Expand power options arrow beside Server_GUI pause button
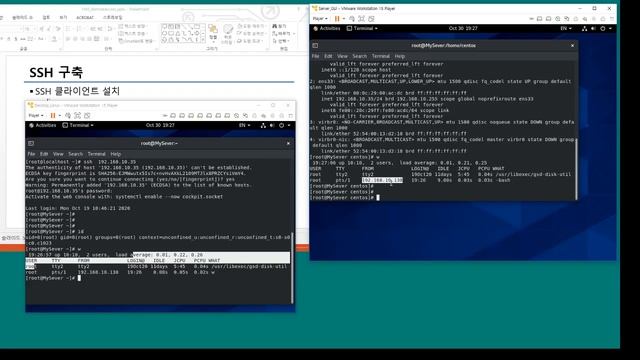Screen dimensions: 640x360 pyautogui.click(x=344, y=19)
